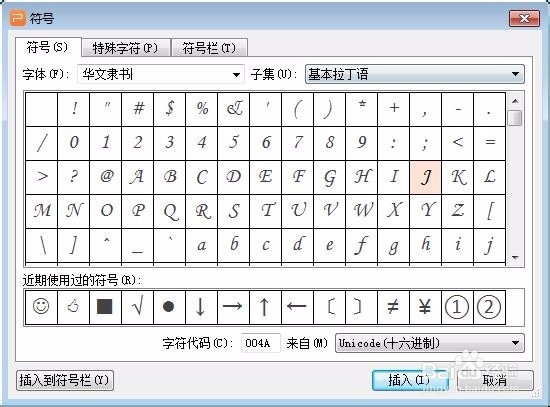Expand the 子集 subset dropdown 基本拉丁语

coord(415,74)
